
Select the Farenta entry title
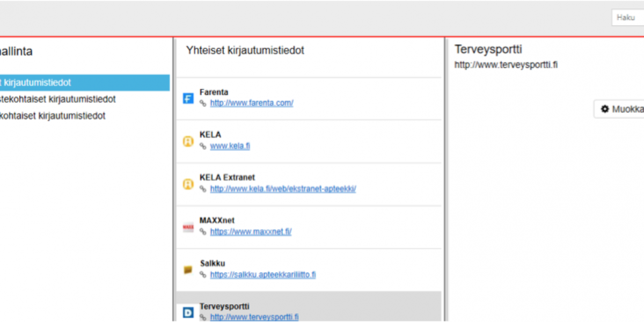(x=214, y=92)
